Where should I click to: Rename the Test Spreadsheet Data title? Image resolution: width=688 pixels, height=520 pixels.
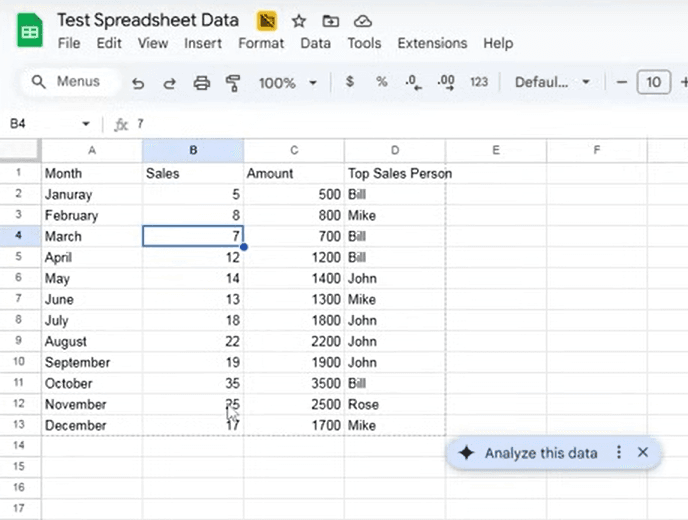click(x=148, y=20)
